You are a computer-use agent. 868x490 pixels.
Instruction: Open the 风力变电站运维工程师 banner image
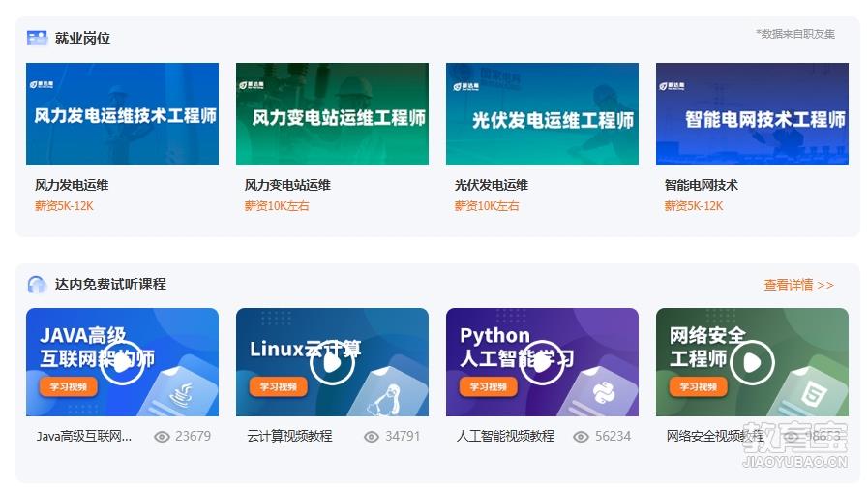(332, 114)
